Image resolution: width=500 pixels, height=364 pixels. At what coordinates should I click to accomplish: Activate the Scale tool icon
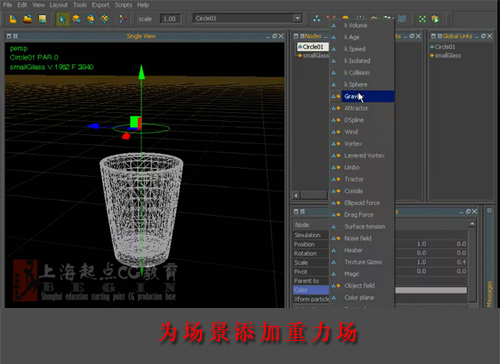105,19
